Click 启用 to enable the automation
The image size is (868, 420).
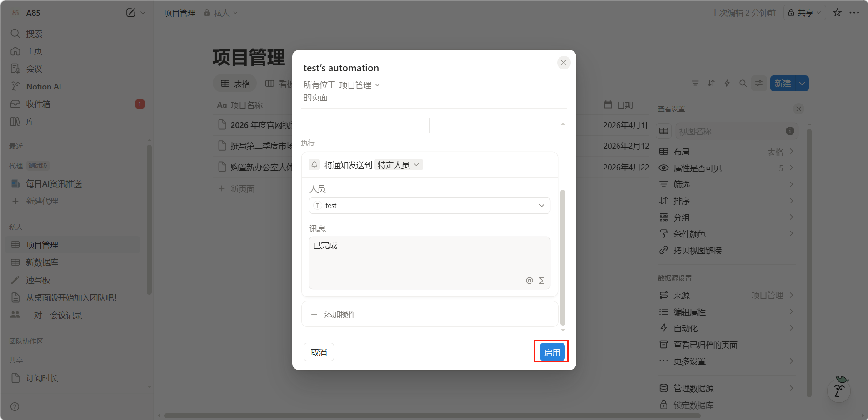551,352
